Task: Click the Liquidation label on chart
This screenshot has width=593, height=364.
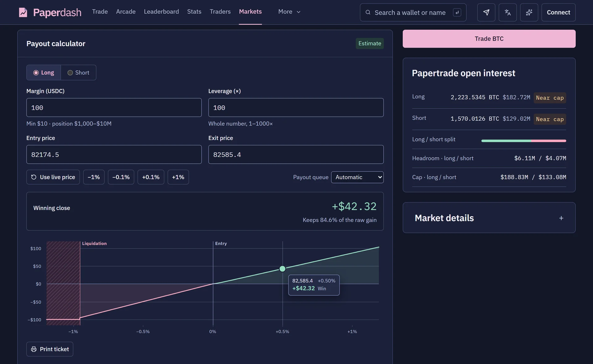Action: 94,243
